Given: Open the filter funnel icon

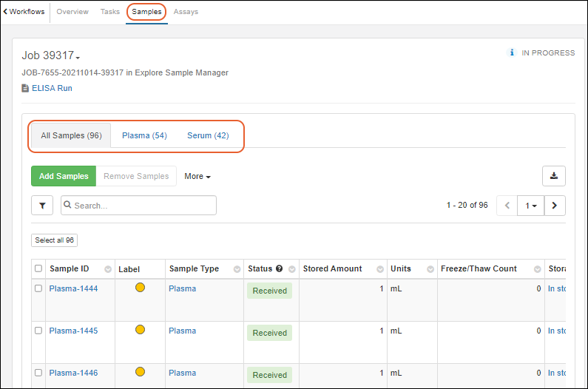Looking at the screenshot, I should (x=42, y=206).
